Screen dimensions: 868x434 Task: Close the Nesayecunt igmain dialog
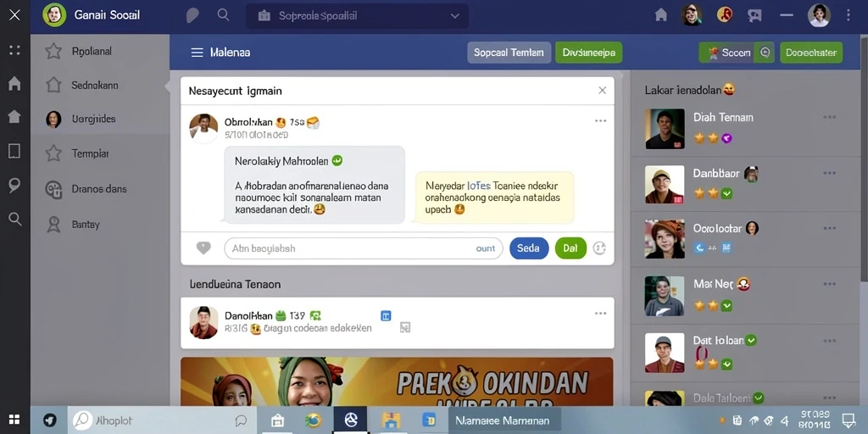click(603, 90)
